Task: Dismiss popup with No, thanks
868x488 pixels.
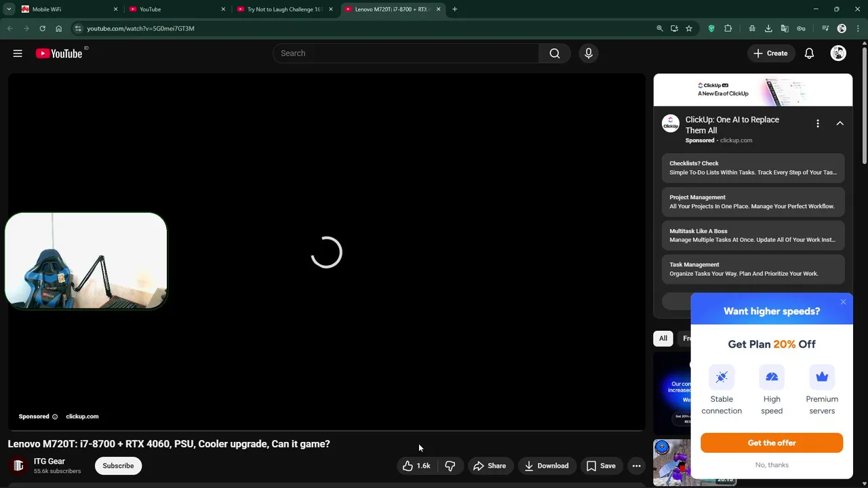Action: point(772,465)
